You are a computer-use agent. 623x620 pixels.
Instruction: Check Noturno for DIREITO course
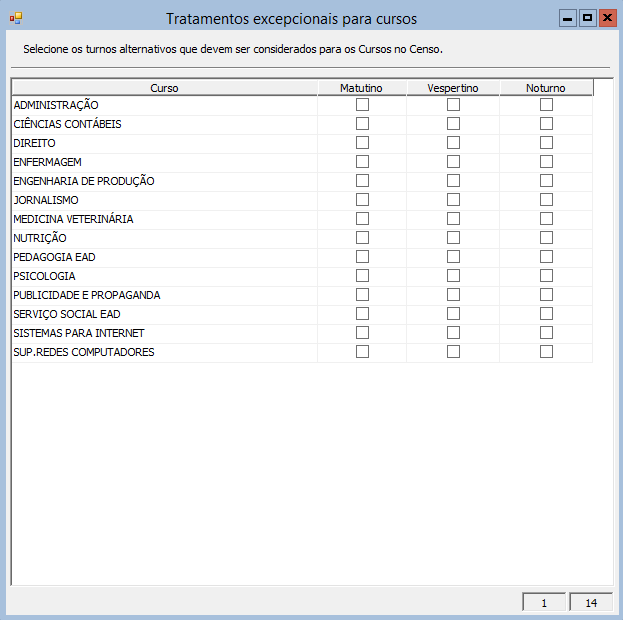546,143
